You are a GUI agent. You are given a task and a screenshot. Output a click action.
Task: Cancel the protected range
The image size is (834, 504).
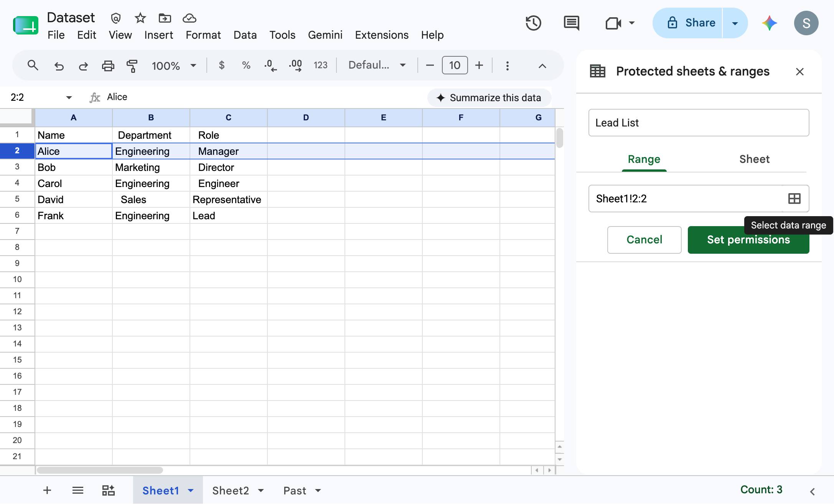pyautogui.click(x=644, y=240)
